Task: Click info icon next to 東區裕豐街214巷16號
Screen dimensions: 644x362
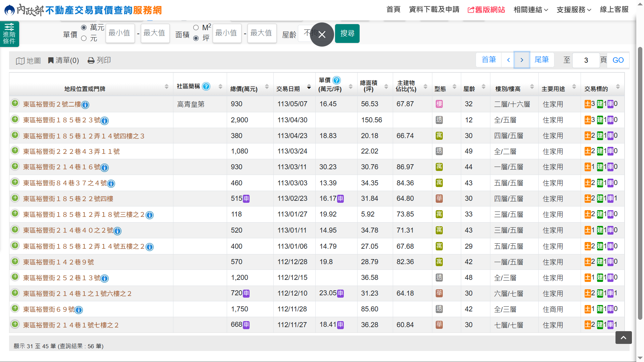Action: [x=105, y=168]
